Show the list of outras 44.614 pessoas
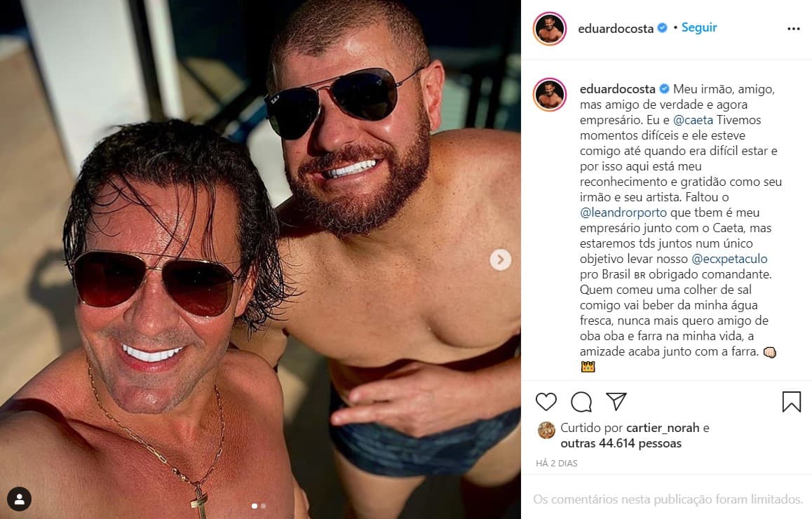Viewport: 812px width, 519px height. (x=621, y=443)
